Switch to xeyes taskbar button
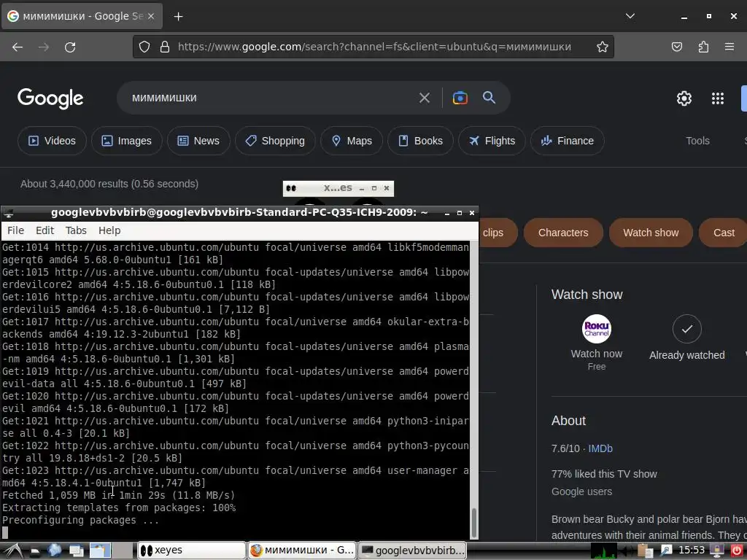 point(192,551)
